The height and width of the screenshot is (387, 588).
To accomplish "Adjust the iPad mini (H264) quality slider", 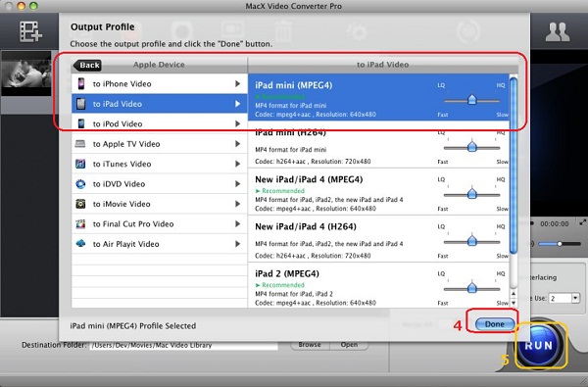I will point(471,147).
